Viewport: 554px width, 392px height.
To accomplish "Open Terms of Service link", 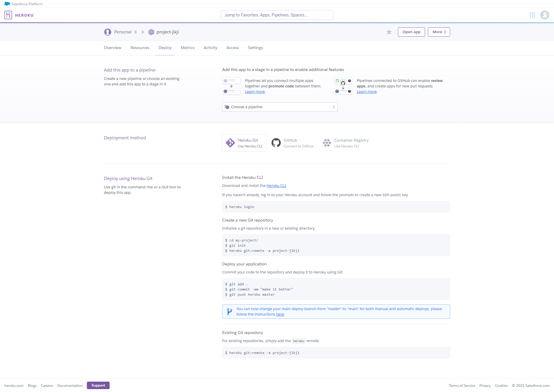I will tap(462, 386).
